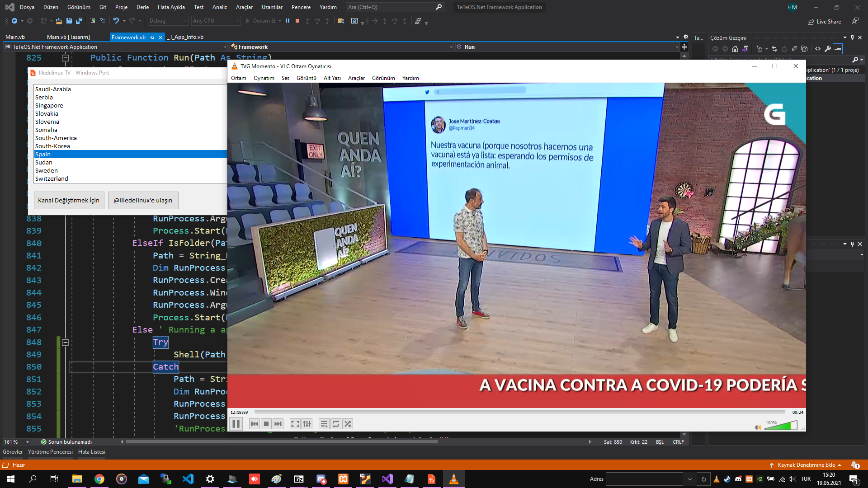868x488 pixels.
Task: Toggle VLC loop mode
Action: tap(336, 424)
